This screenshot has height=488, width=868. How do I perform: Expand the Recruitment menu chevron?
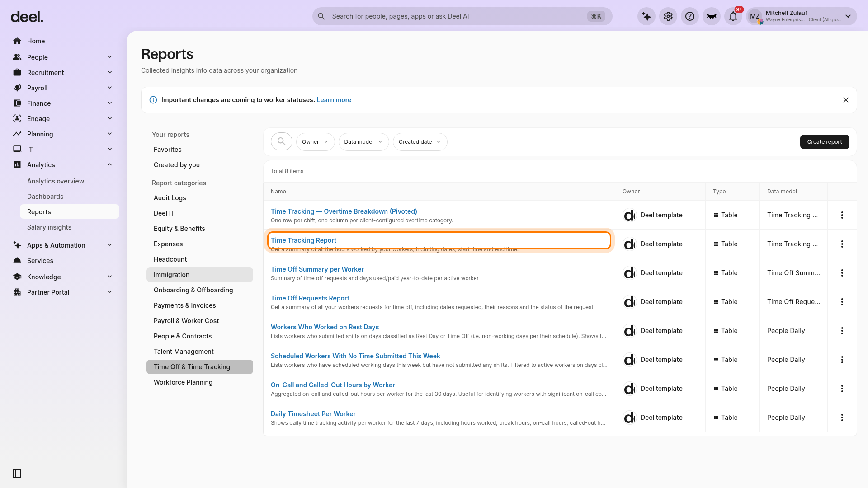pos(110,72)
